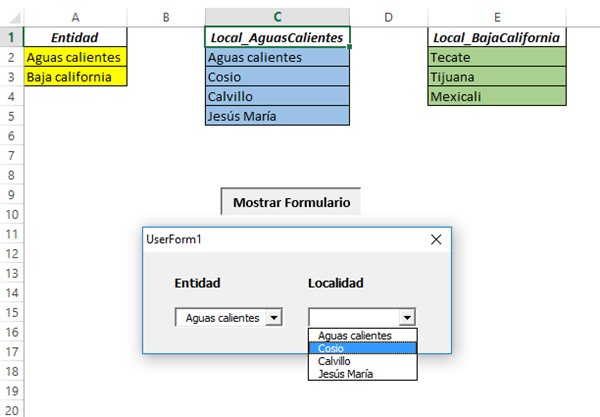
Task: Select column A header
Action: point(76,17)
